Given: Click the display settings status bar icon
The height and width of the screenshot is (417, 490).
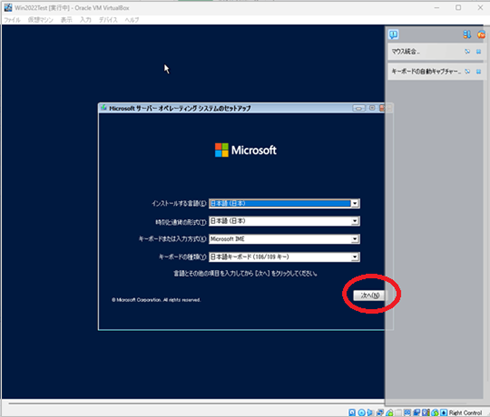Looking at the screenshot, I should pos(407,413).
